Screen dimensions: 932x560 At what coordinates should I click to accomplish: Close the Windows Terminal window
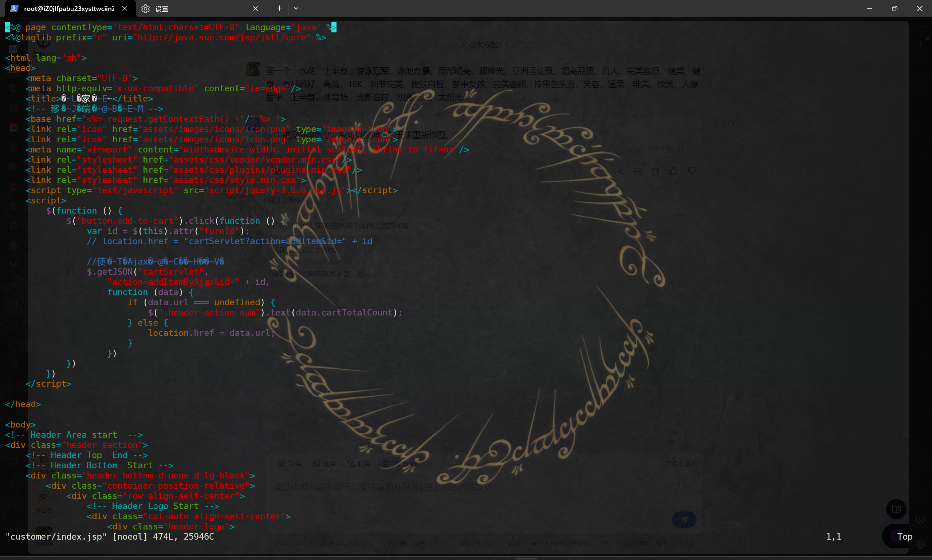tap(920, 8)
